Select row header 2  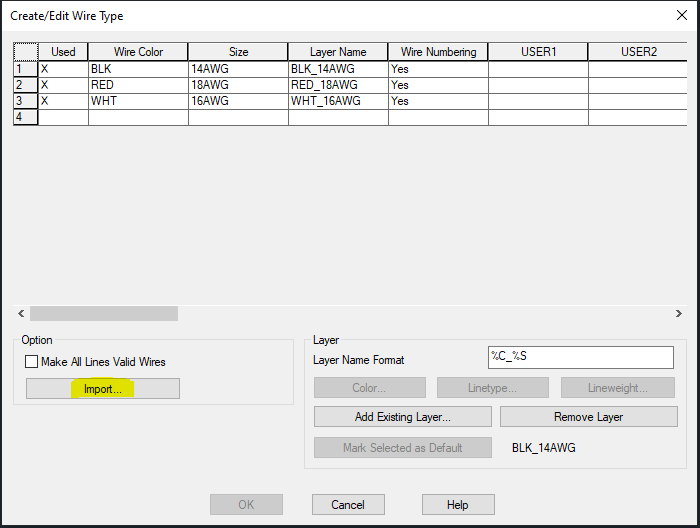click(25, 85)
